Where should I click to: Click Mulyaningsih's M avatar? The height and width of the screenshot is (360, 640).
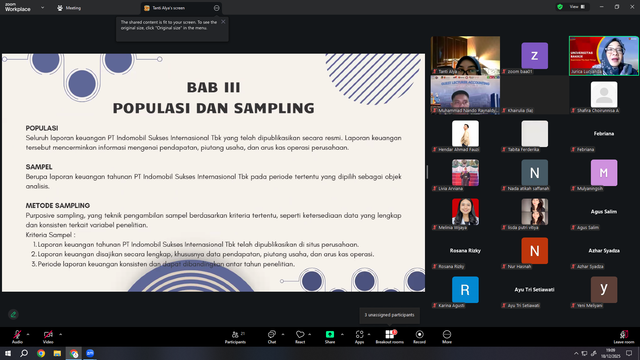tap(604, 173)
